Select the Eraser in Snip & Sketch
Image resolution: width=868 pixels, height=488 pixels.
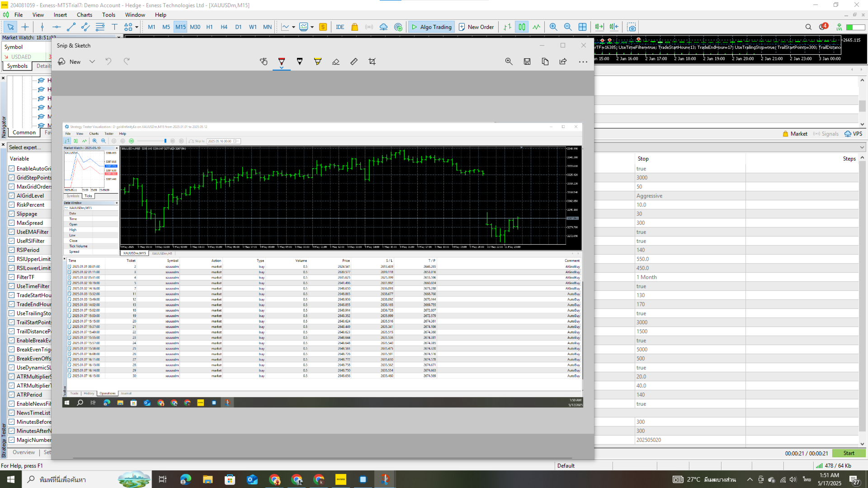[x=336, y=62]
